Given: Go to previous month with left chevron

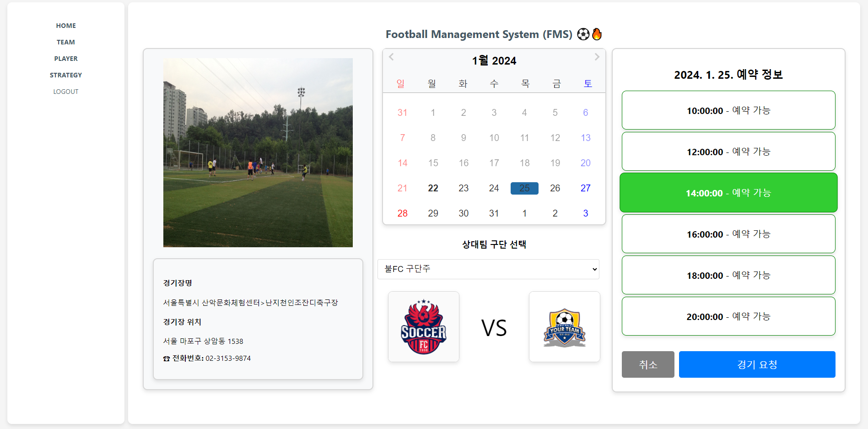Looking at the screenshot, I should [x=391, y=57].
